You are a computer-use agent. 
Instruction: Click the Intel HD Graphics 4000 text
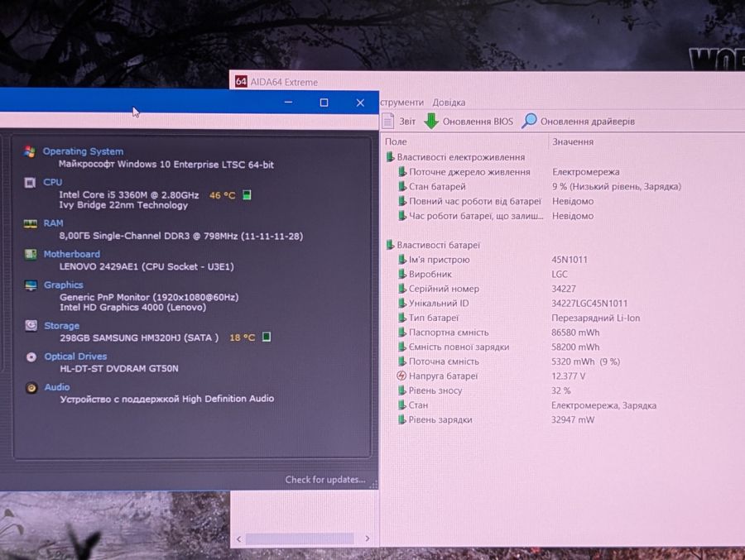point(133,308)
